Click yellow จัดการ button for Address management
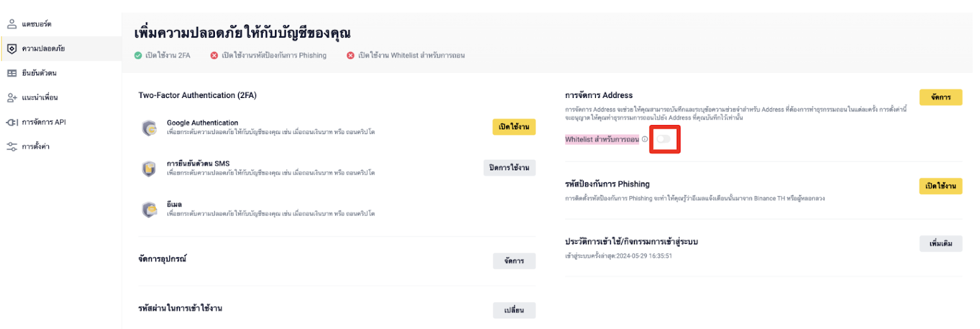Viewport: 980px width, 329px height. click(940, 97)
